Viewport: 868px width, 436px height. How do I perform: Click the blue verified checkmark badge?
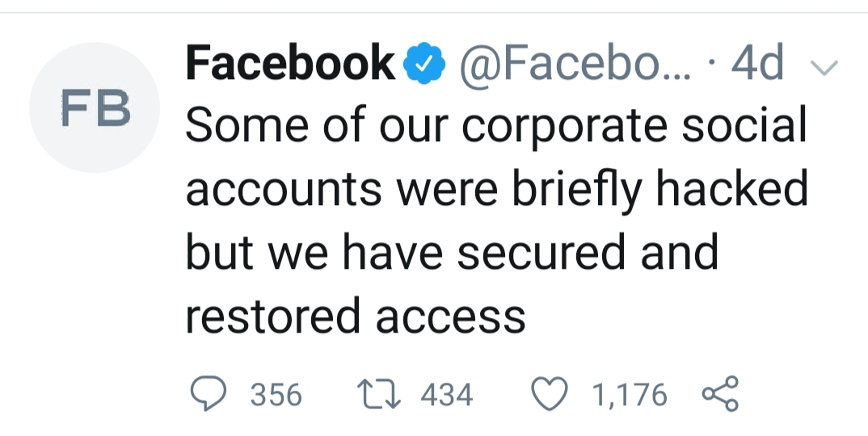[424, 63]
